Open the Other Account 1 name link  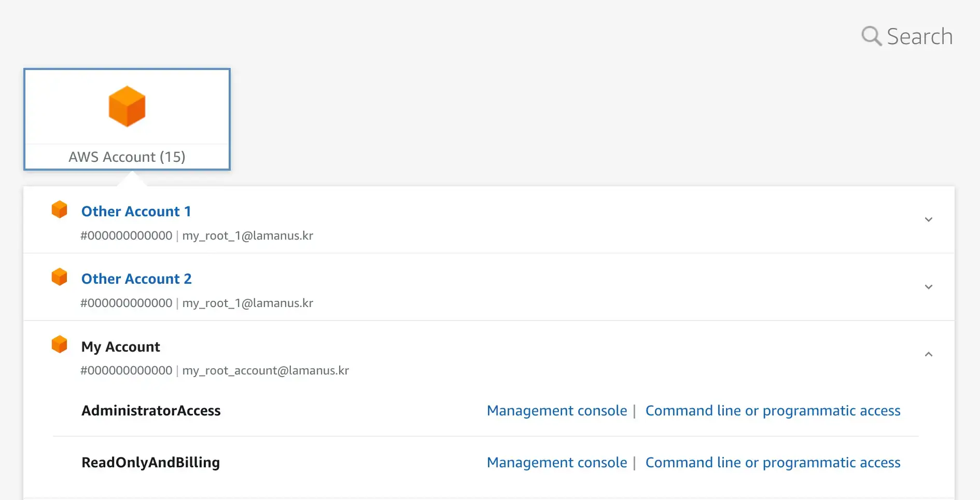136,212
